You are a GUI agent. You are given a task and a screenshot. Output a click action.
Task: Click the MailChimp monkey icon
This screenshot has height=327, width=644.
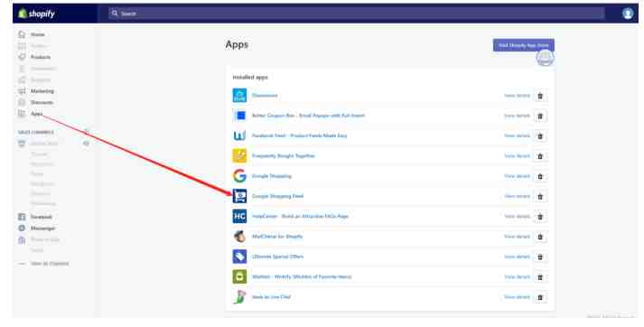point(240,236)
